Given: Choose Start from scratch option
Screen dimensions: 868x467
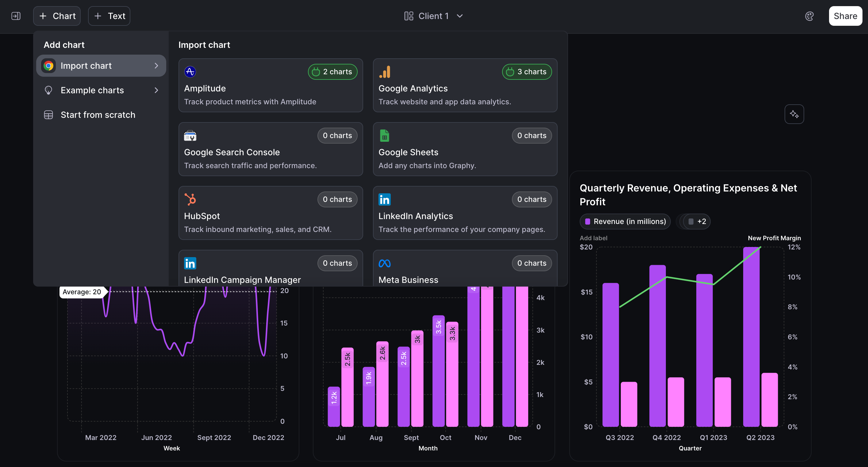Looking at the screenshot, I should 98,115.
